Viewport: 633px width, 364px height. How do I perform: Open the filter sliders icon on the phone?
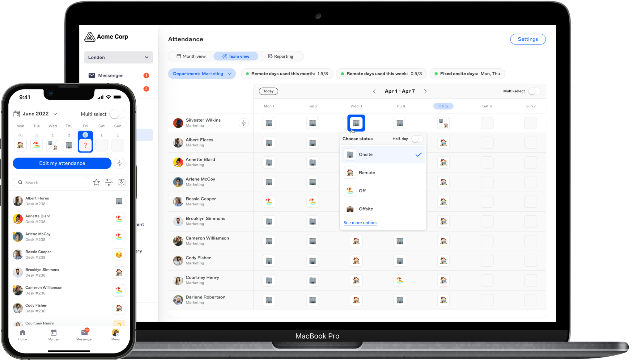(109, 182)
